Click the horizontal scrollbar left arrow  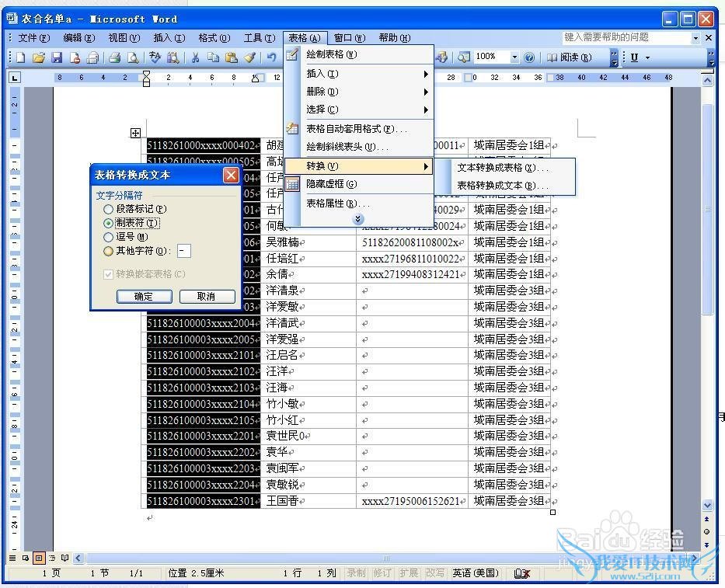pyautogui.click(x=78, y=558)
